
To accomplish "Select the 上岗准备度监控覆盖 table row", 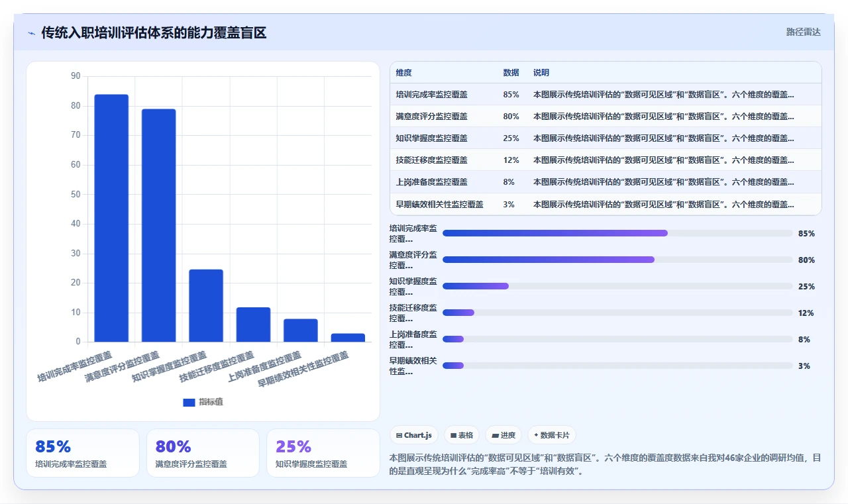I will click(606, 182).
